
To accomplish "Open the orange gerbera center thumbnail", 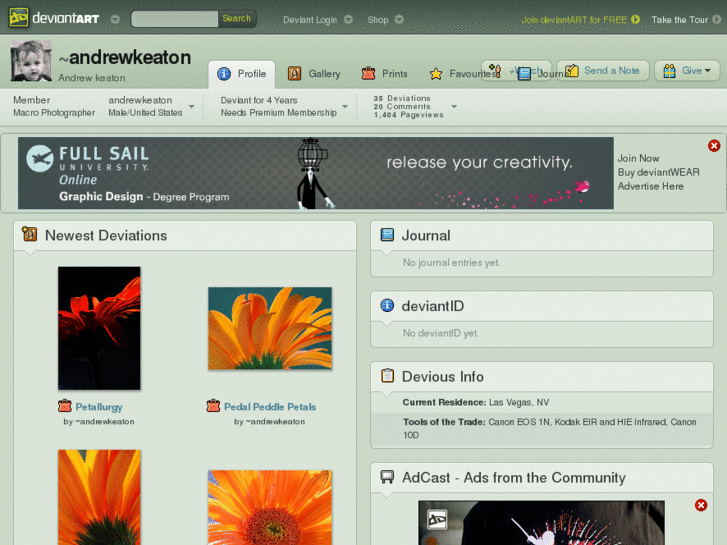I will 270,507.
